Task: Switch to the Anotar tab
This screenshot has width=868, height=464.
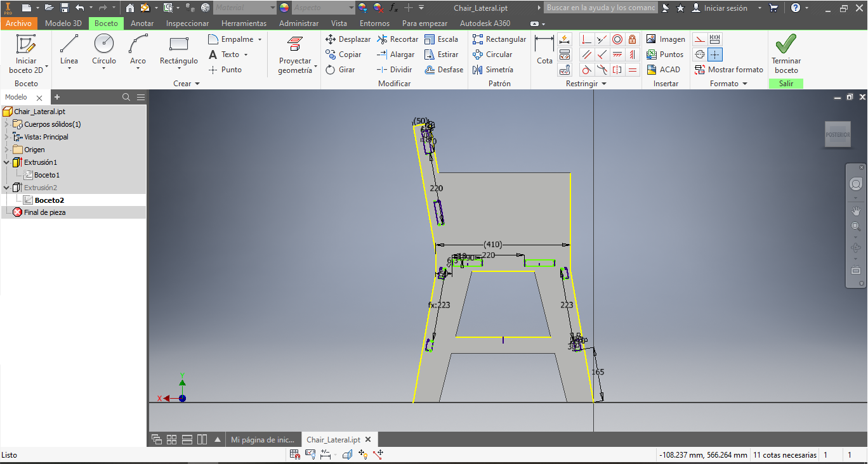Action: coord(142,23)
